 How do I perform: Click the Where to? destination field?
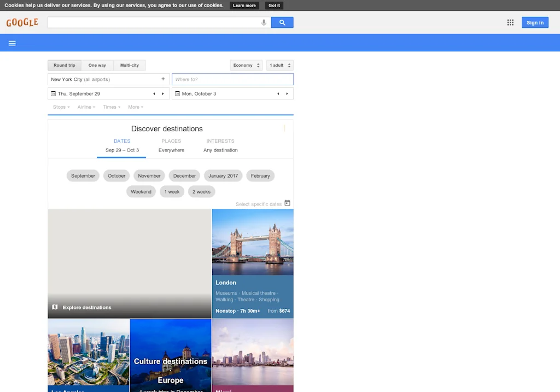coord(232,79)
